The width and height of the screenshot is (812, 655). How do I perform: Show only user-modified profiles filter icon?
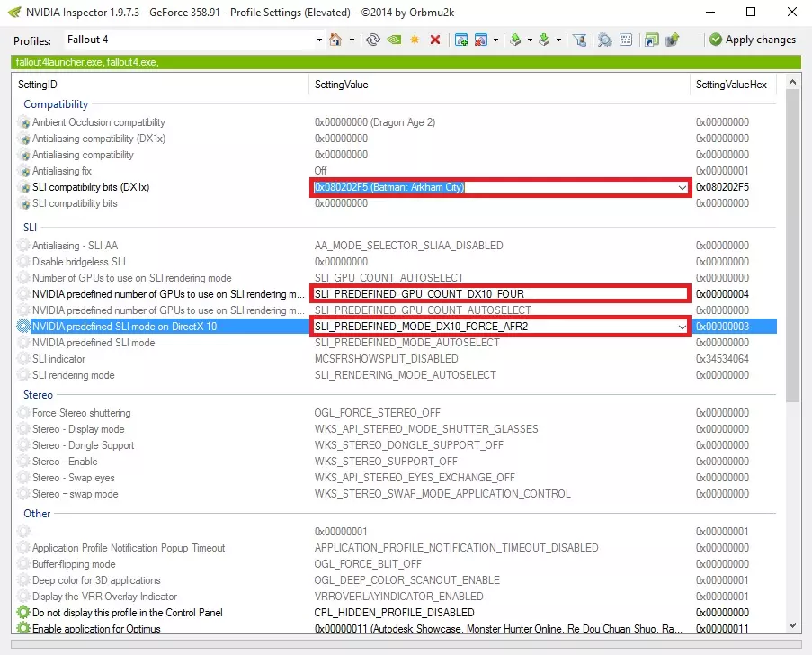click(x=580, y=40)
